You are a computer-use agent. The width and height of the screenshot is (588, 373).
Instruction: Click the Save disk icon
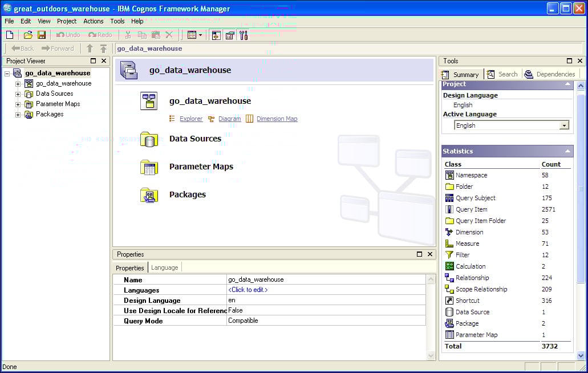coord(42,35)
